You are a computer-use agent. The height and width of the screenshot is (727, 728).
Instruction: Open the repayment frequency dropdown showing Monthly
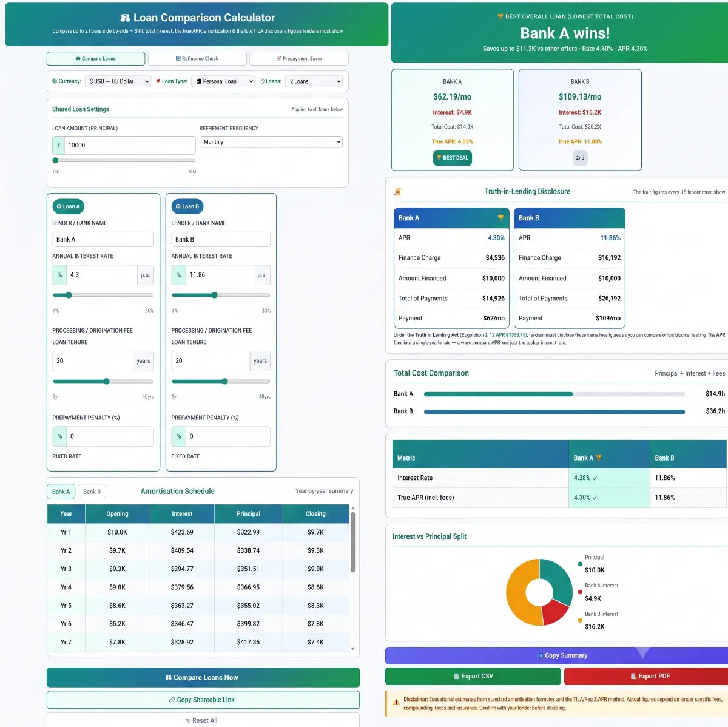click(x=271, y=142)
